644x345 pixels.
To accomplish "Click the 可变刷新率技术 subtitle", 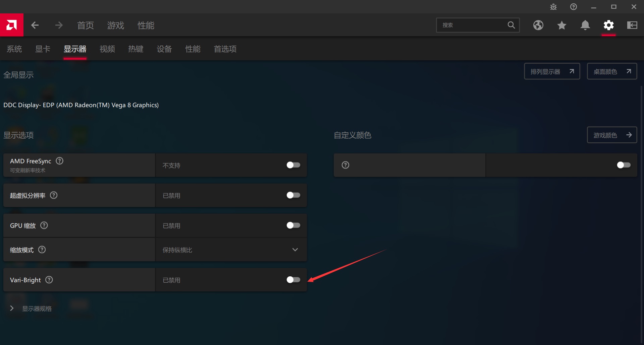I will pos(28,170).
